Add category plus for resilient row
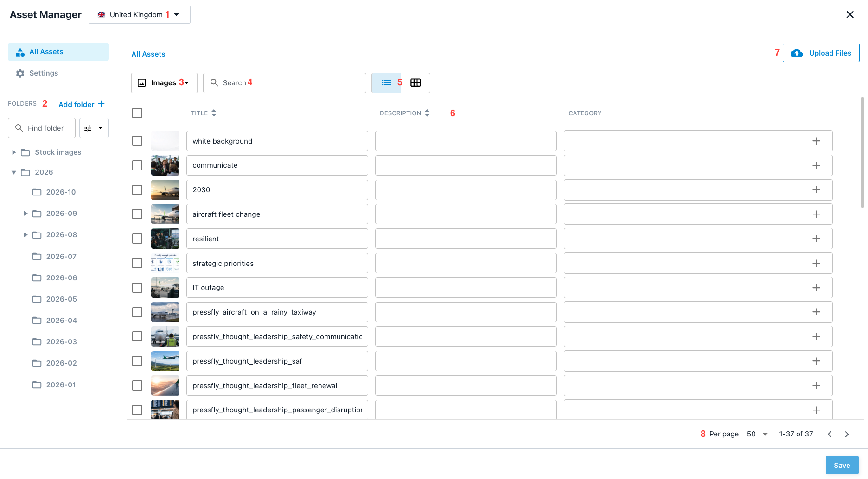This screenshot has height=479, width=868. coord(816,239)
